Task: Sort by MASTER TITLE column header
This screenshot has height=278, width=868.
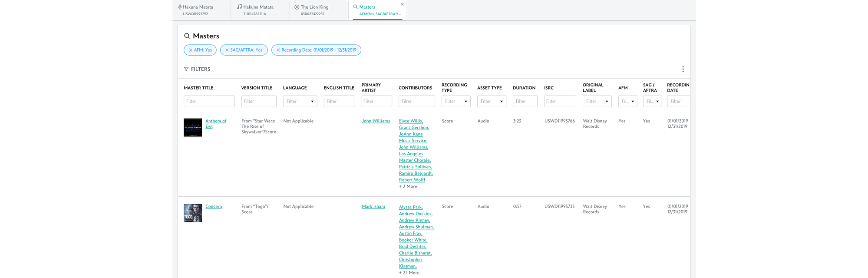Action: 198,88
